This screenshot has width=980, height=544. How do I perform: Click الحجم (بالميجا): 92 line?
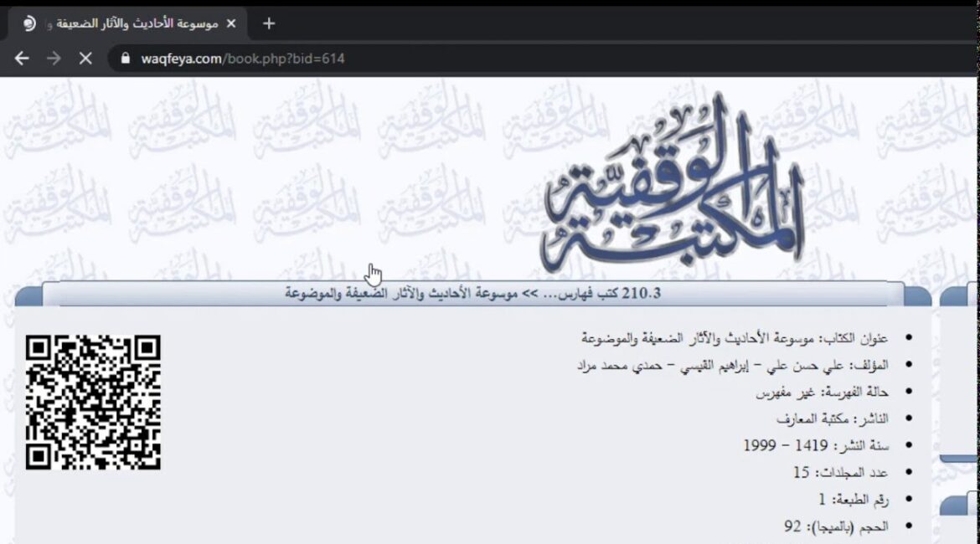836,526
